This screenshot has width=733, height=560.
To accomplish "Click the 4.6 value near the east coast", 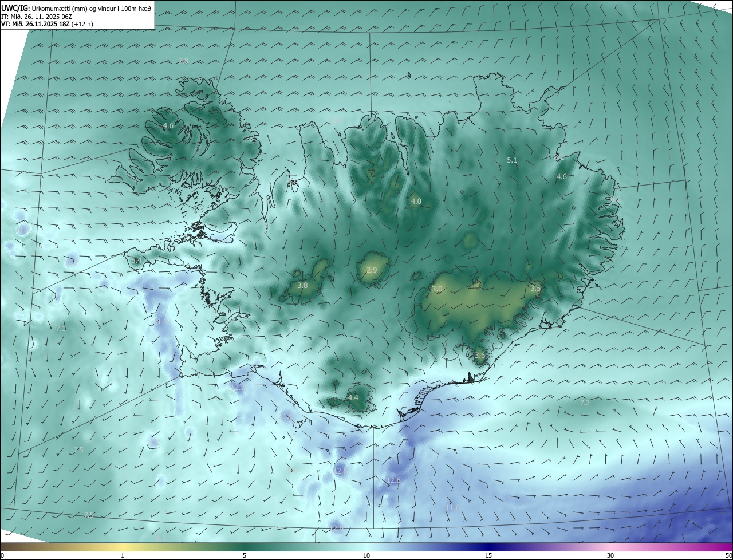I will (562, 177).
